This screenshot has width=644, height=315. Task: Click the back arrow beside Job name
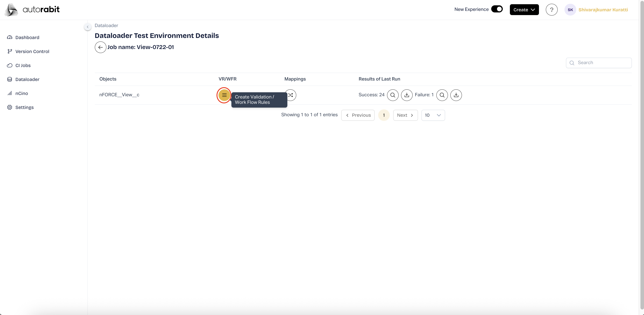(x=100, y=47)
